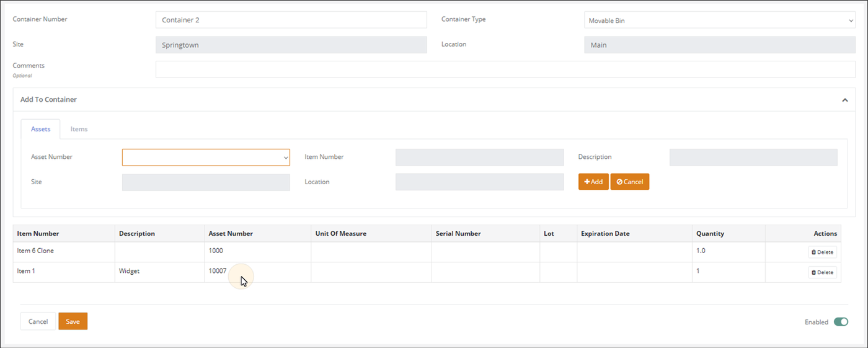Screen dimensions: 868x348
Task: Click the disabled Description field
Action: [753, 158]
